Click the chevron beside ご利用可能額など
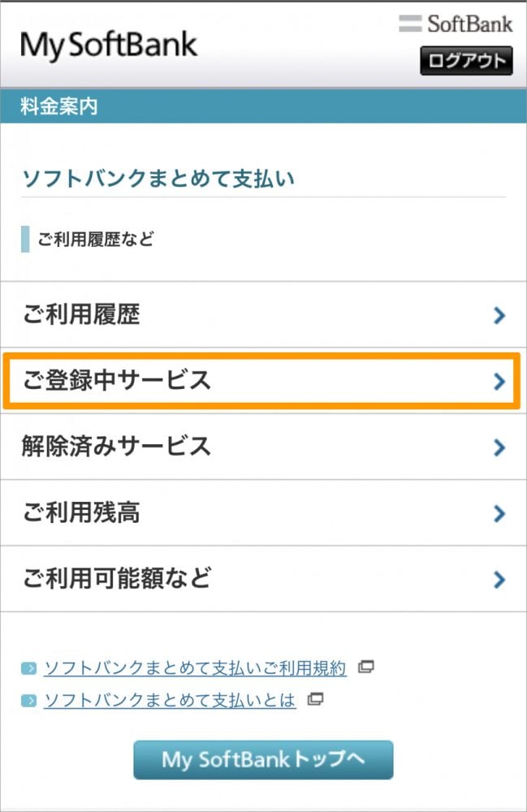 (x=499, y=580)
